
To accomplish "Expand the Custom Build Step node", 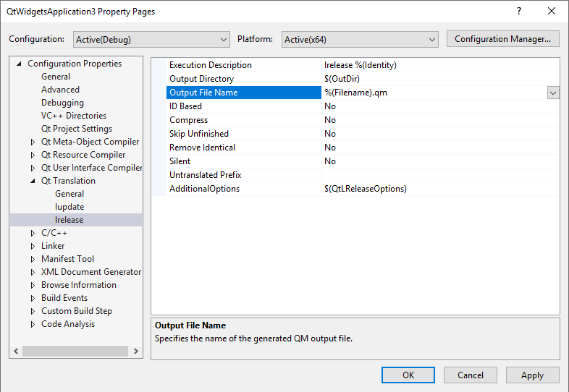I will 33,312.
